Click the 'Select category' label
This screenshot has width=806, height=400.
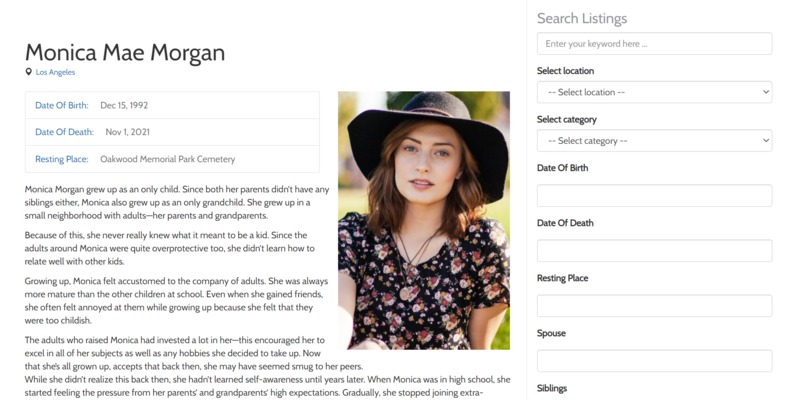click(x=567, y=119)
